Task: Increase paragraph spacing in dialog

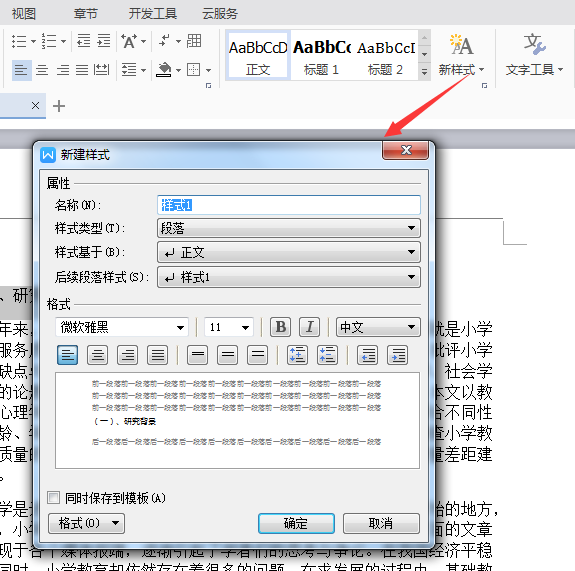Action: [297, 355]
